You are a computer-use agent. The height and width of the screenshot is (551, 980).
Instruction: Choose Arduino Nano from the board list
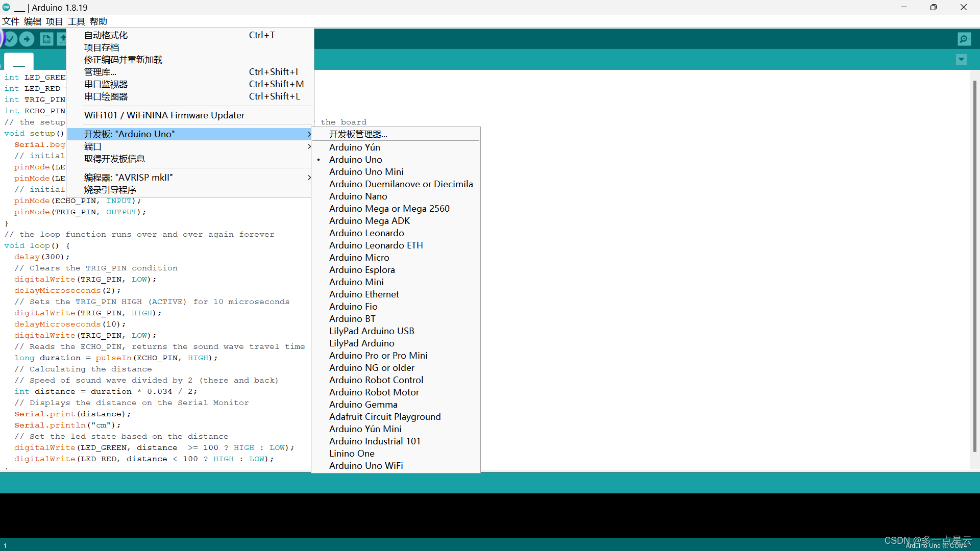point(358,196)
